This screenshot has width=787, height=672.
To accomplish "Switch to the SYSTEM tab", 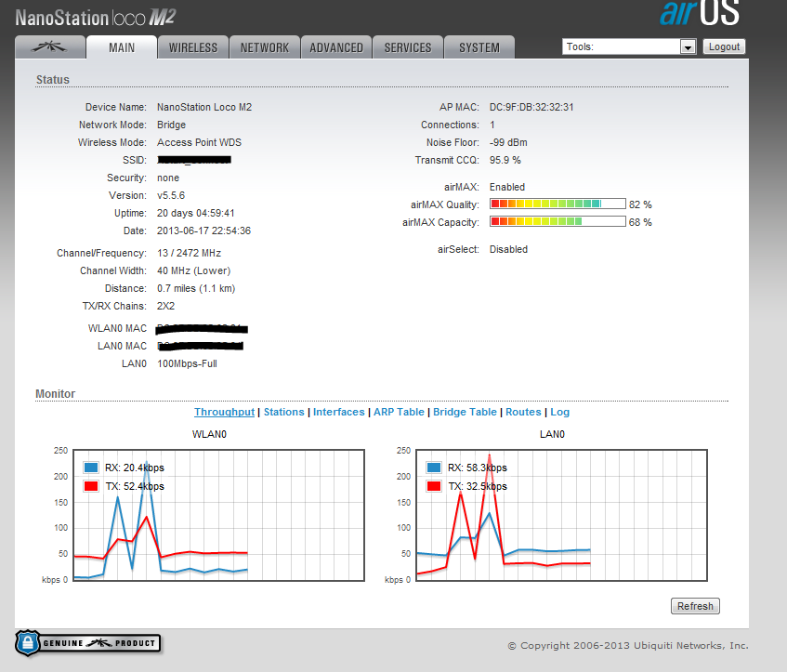I will tap(479, 47).
